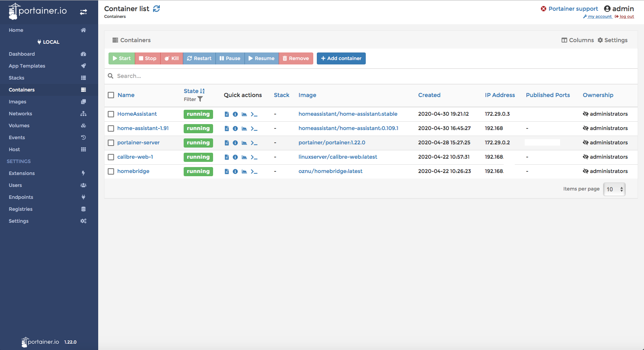This screenshot has height=350, width=644.
Task: Refresh the container list icon
Action: point(157,9)
